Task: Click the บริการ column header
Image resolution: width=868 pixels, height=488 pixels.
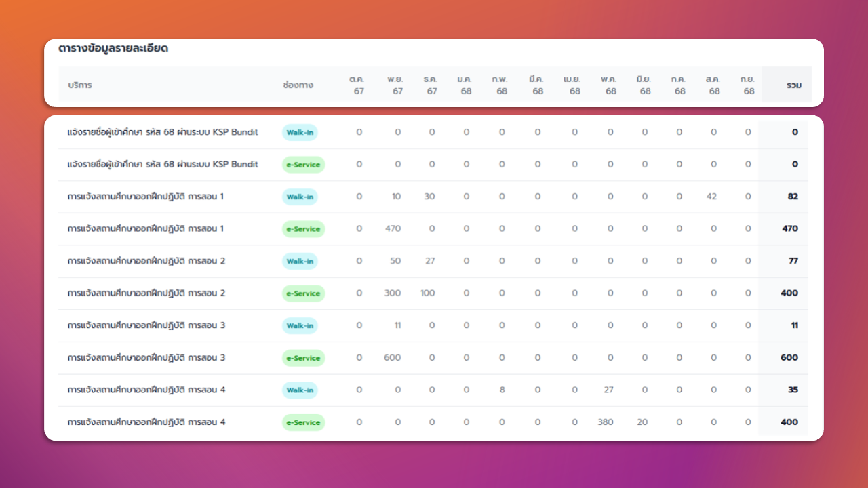Action: tap(80, 85)
